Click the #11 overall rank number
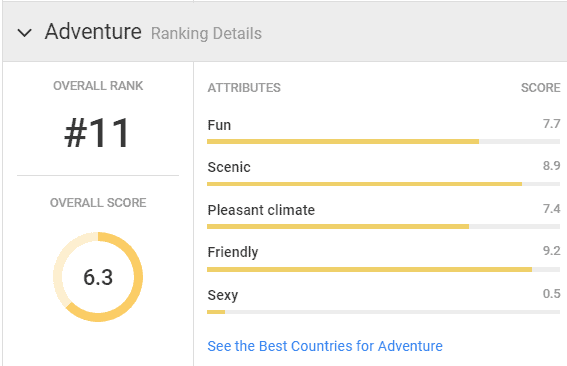The image size is (567, 366). [x=97, y=133]
